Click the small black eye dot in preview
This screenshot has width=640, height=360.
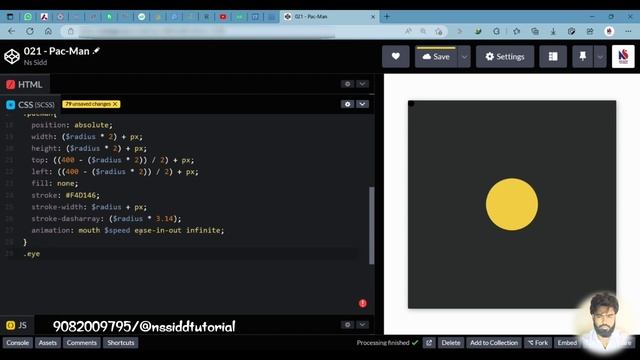point(411,103)
